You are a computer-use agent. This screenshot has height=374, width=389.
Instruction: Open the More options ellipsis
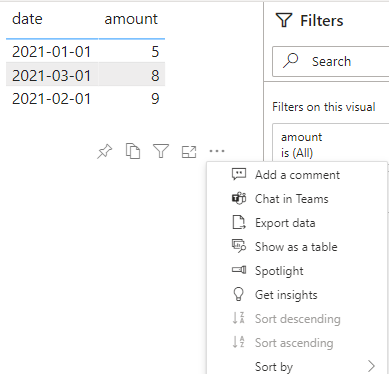pyautogui.click(x=217, y=151)
